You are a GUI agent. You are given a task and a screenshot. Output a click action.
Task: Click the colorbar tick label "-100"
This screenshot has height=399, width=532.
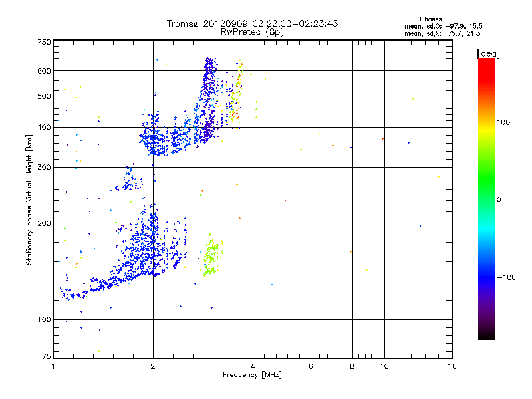[506, 277]
